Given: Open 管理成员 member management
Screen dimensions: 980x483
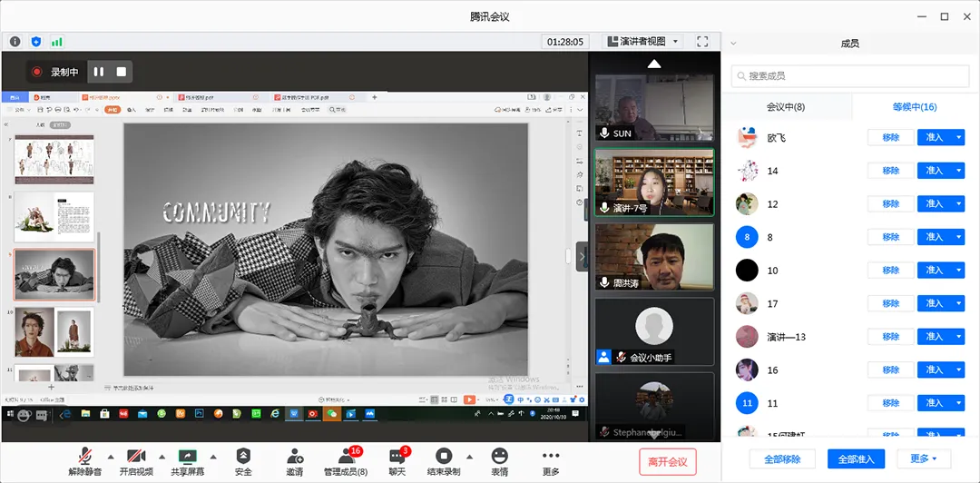Looking at the screenshot, I should click(346, 462).
